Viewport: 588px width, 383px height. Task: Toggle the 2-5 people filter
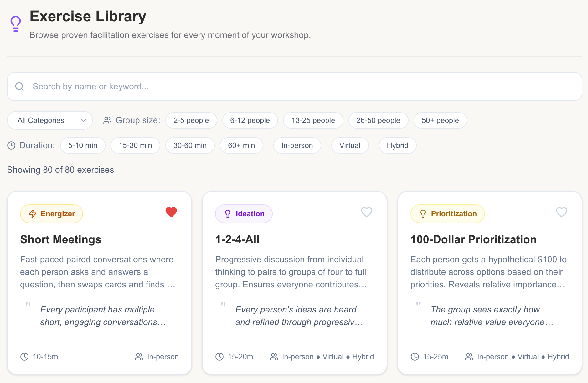click(x=191, y=120)
